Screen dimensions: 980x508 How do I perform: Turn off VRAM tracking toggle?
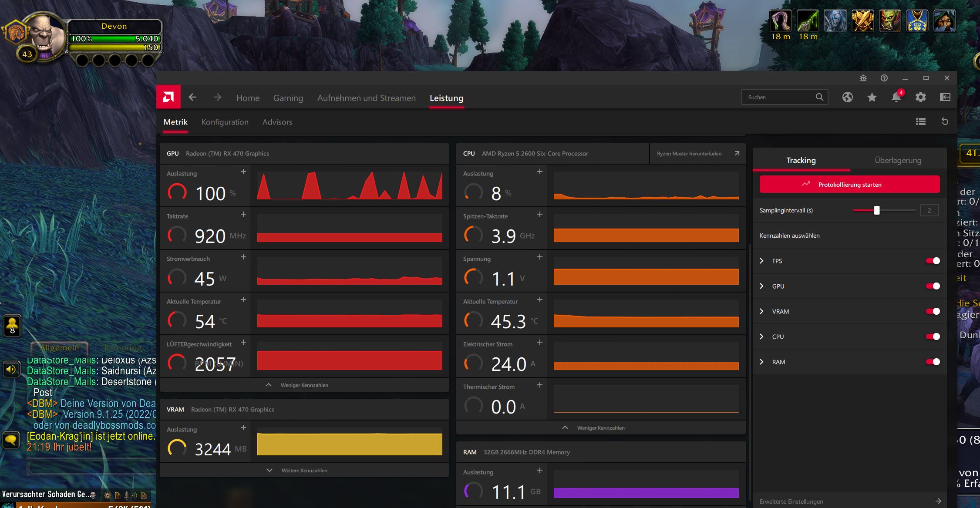(x=933, y=311)
